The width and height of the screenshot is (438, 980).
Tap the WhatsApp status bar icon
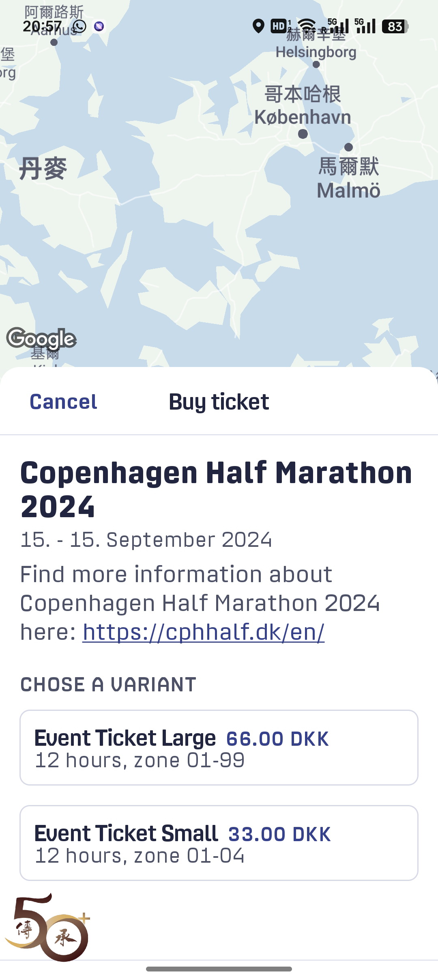[79, 26]
